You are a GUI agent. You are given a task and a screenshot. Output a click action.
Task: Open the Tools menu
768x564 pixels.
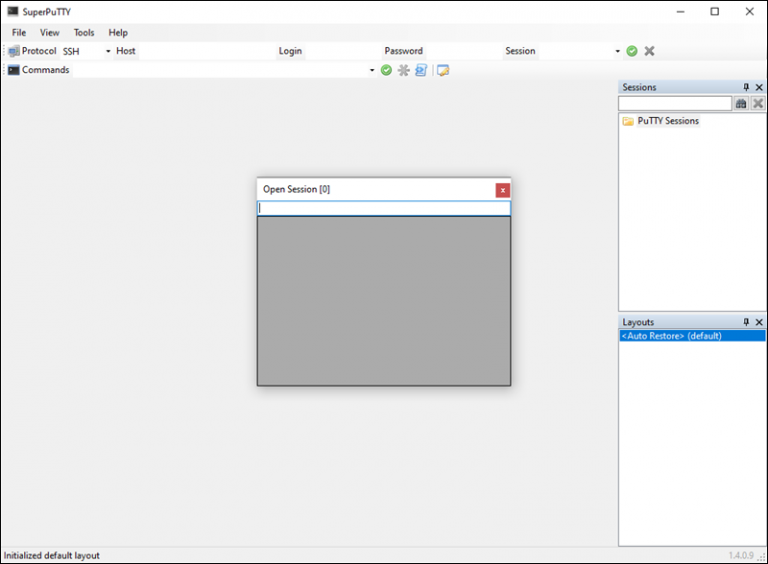(x=84, y=33)
